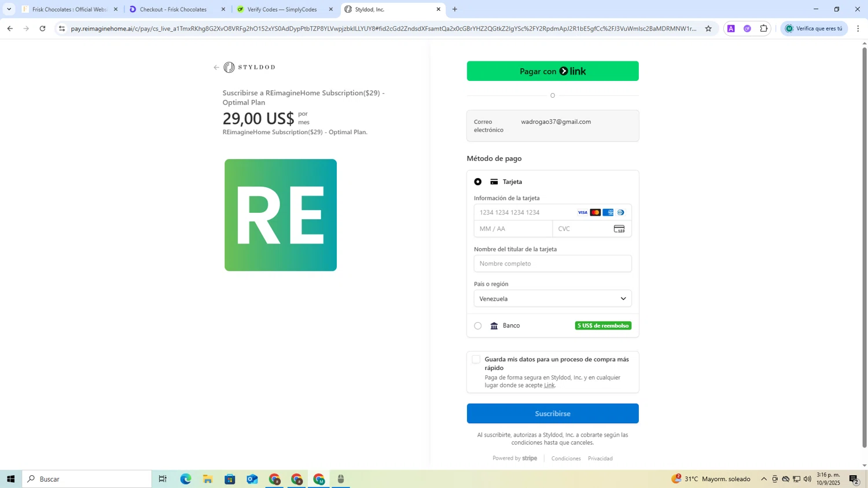Open Microsoft Store from the taskbar
This screenshot has width=868, height=488.
(x=230, y=479)
